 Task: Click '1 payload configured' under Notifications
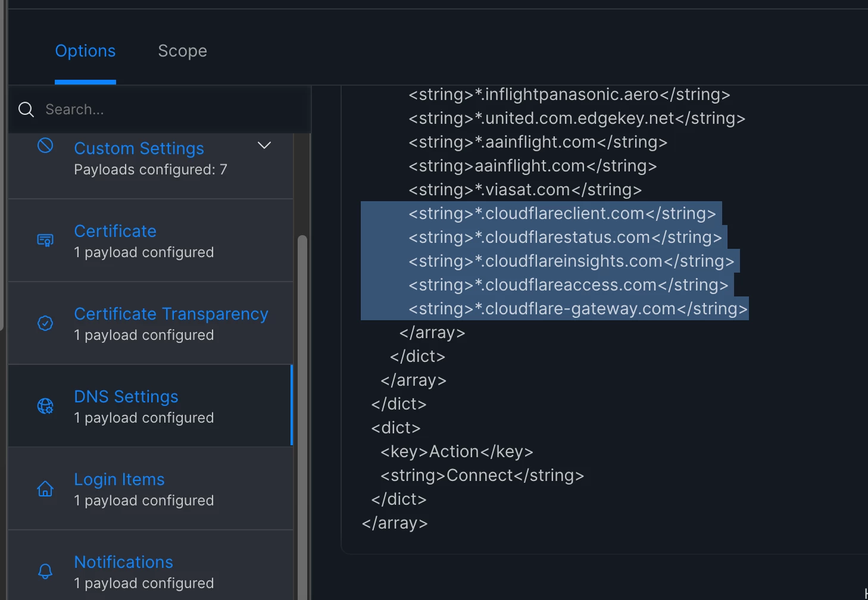[x=144, y=583]
